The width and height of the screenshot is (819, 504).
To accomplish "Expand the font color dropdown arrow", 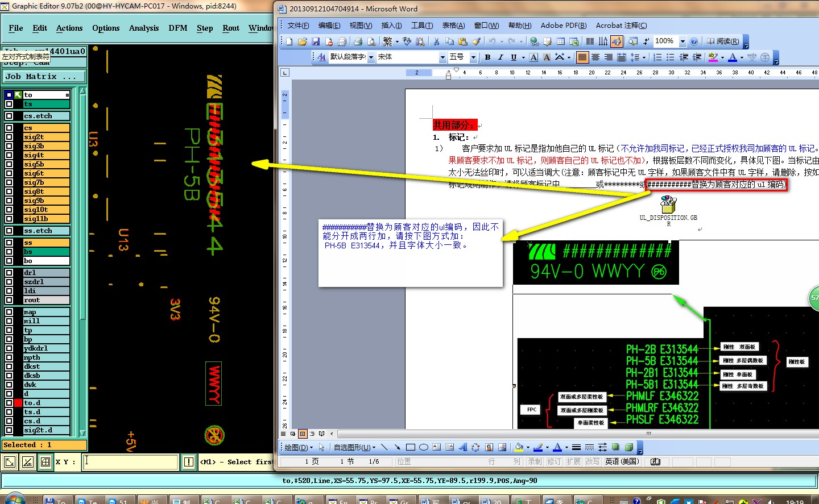I will tap(743, 57).
